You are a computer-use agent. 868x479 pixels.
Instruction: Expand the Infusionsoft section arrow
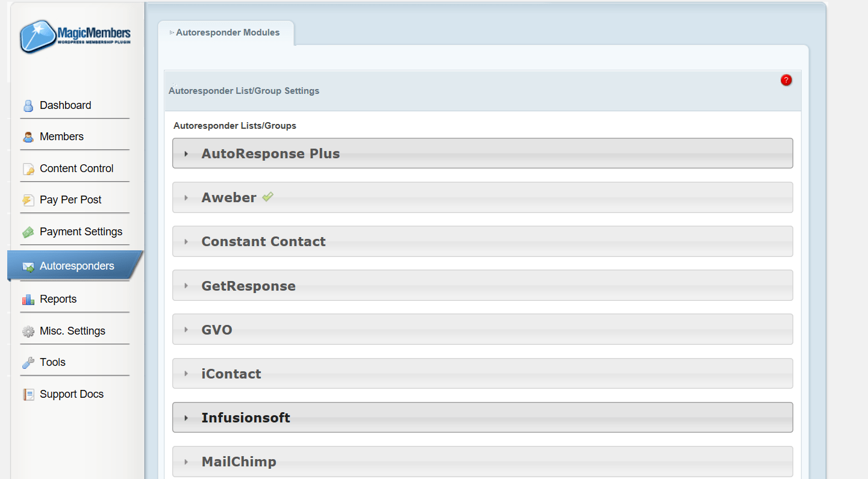point(186,418)
